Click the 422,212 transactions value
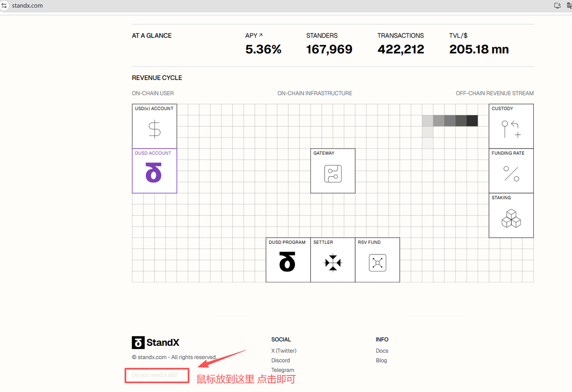 [x=401, y=49]
